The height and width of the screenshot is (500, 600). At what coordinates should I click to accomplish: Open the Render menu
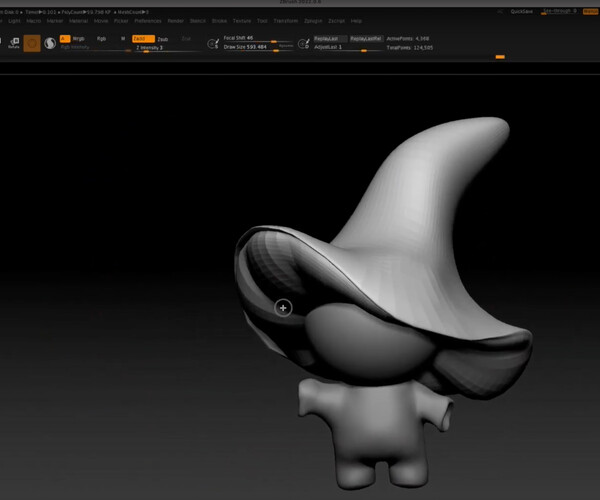tap(176, 21)
